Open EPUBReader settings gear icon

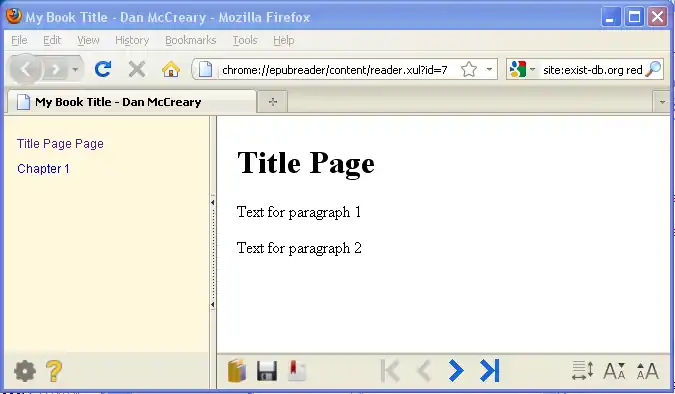(25, 371)
